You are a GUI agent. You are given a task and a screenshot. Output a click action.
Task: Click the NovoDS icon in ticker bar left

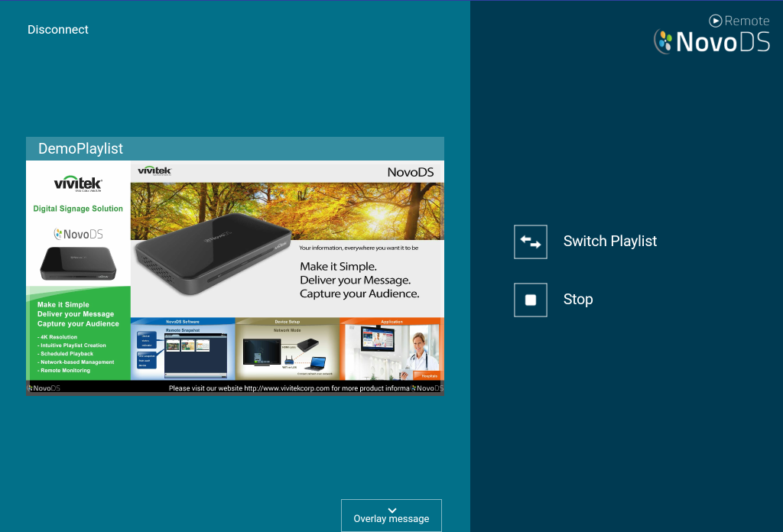(44, 388)
